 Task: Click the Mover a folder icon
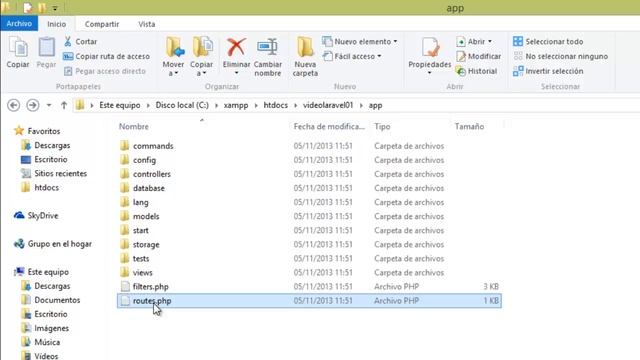point(174,47)
